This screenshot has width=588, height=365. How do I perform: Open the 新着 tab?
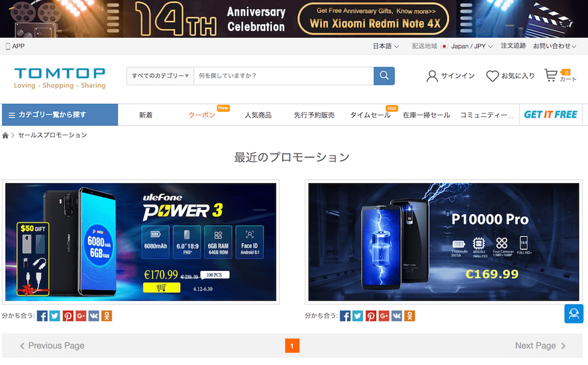146,115
